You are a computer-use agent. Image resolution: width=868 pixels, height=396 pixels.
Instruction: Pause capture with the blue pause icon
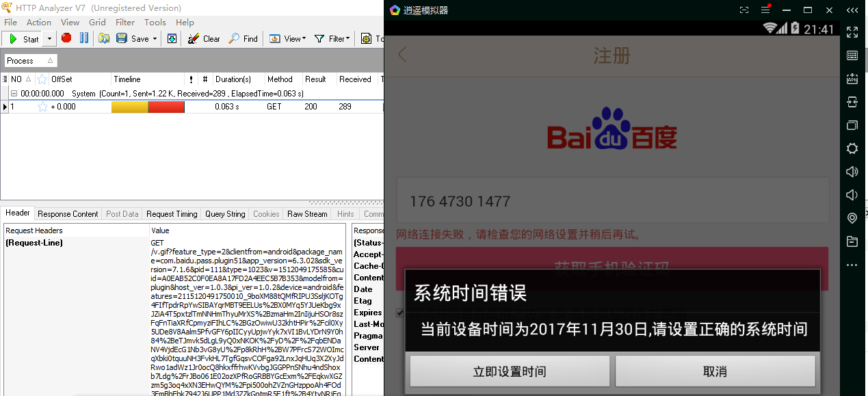point(84,38)
